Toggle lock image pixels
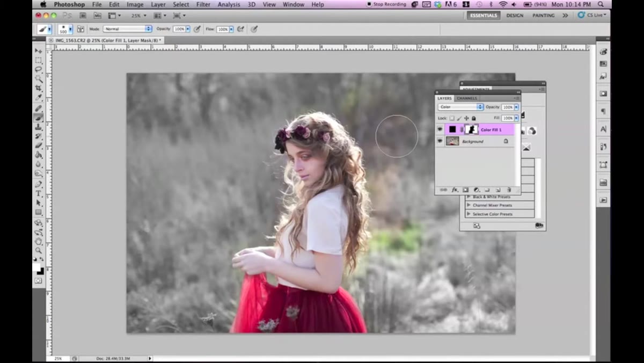This screenshot has width=644, height=363. [x=459, y=118]
